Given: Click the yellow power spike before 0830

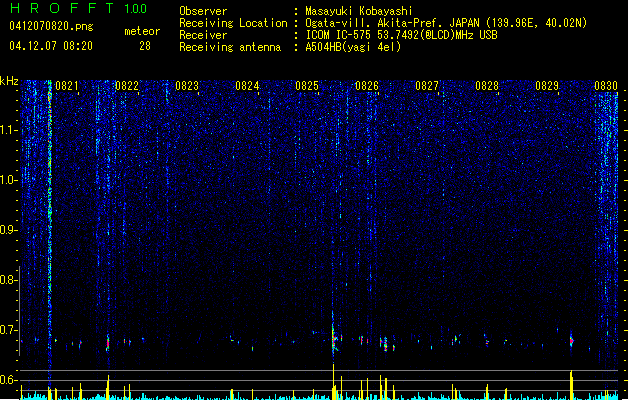Looking at the screenshot, I should [x=571, y=385].
